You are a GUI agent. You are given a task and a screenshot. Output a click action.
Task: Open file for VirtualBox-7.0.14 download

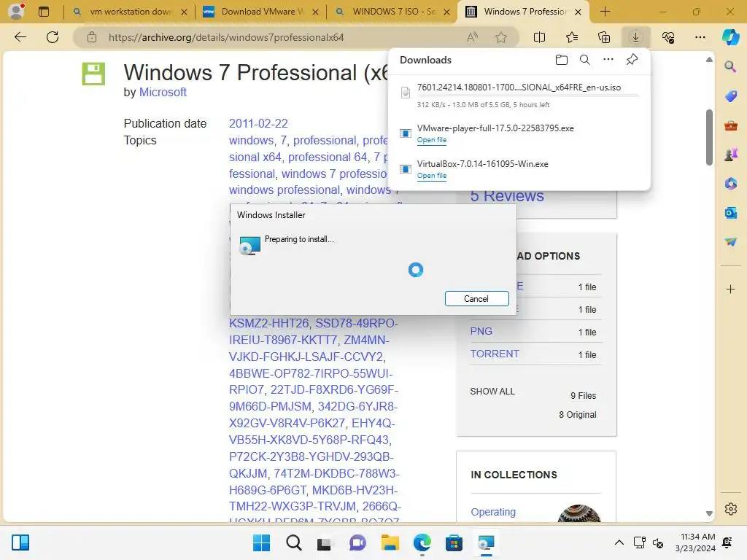[432, 176]
